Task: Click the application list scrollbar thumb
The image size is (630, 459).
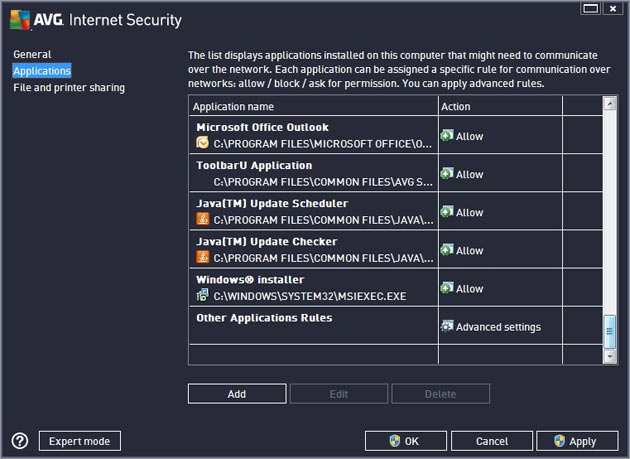Action: 610,332
